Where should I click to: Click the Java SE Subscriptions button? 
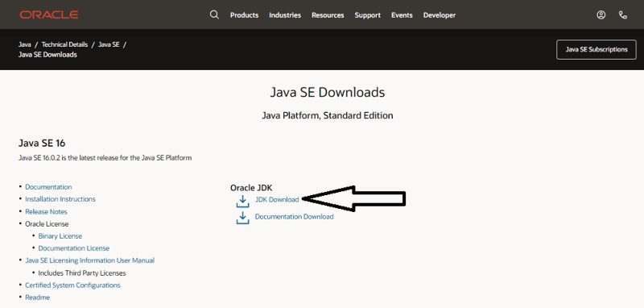597,50
